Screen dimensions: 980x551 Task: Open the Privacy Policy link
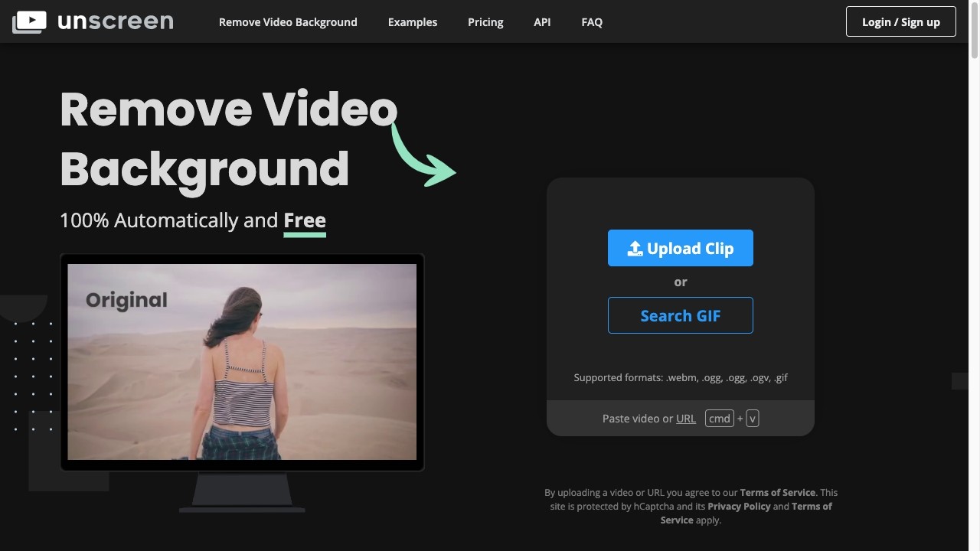[x=739, y=506]
